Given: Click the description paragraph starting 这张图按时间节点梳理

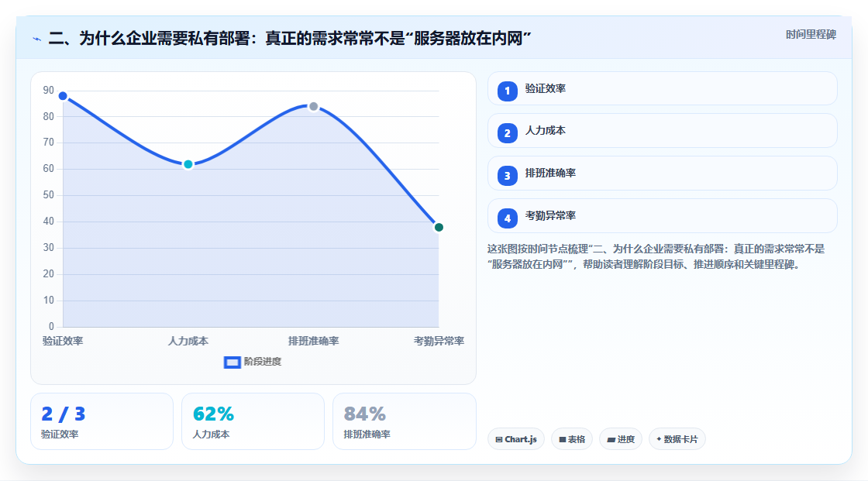Looking at the screenshot, I should [656, 257].
